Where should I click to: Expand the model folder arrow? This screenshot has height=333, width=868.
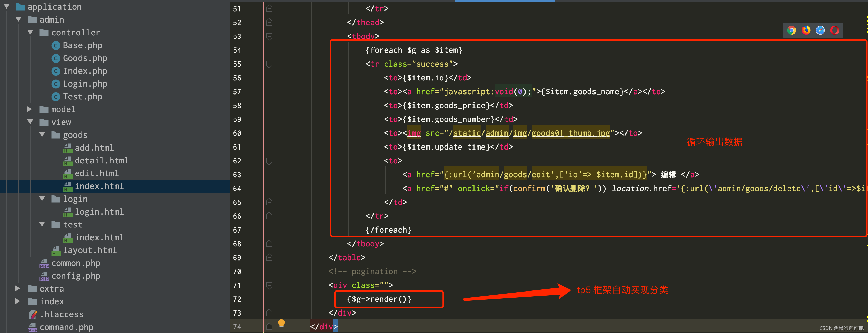tap(30, 109)
